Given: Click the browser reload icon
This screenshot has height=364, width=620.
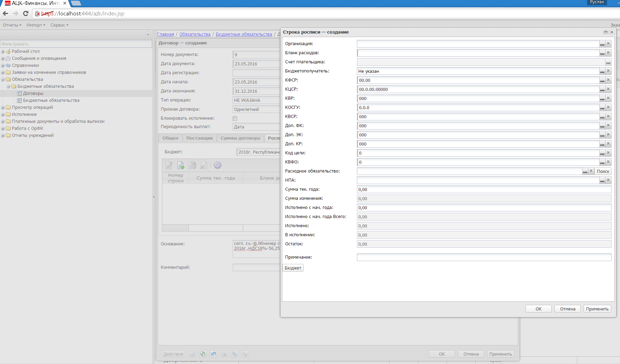Looking at the screenshot, I should tap(26, 13).
